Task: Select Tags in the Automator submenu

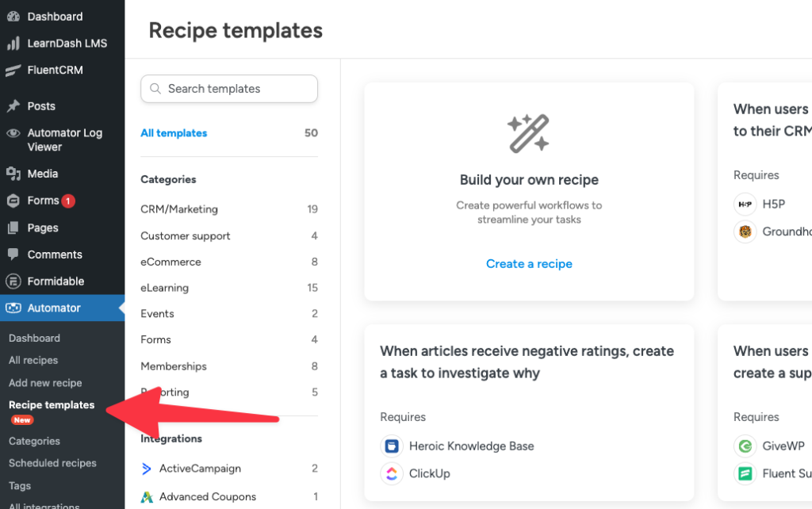Action: 19,485
